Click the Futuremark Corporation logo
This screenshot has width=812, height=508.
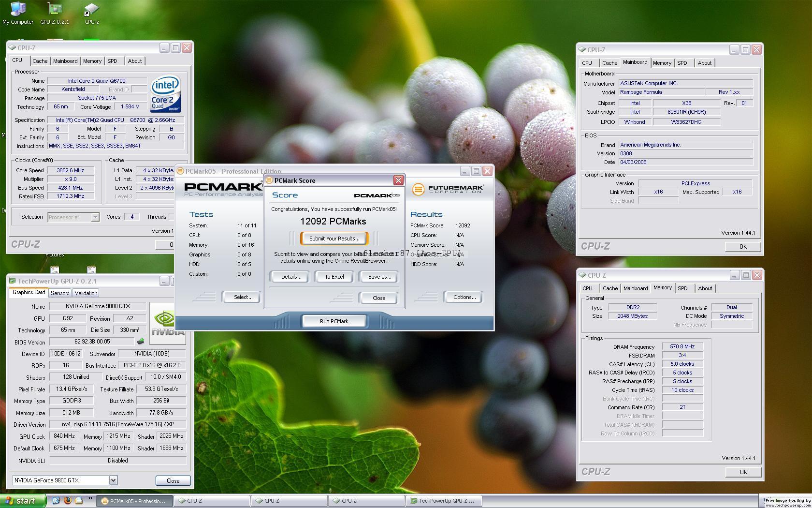(x=448, y=189)
